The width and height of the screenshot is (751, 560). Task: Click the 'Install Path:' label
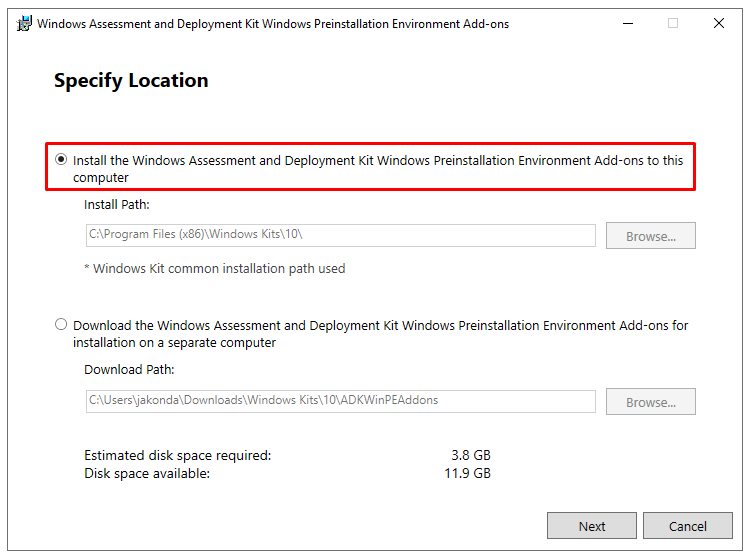point(116,205)
